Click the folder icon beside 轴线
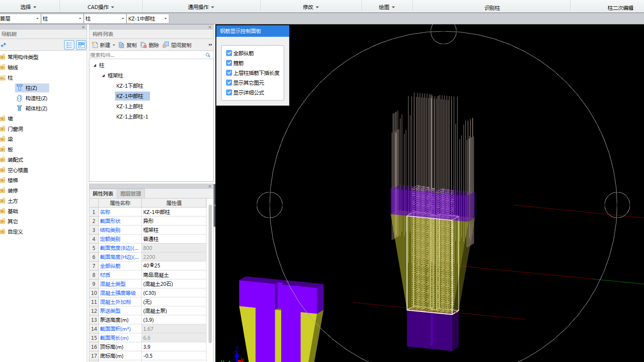This screenshot has width=644, height=362. pos(3,67)
